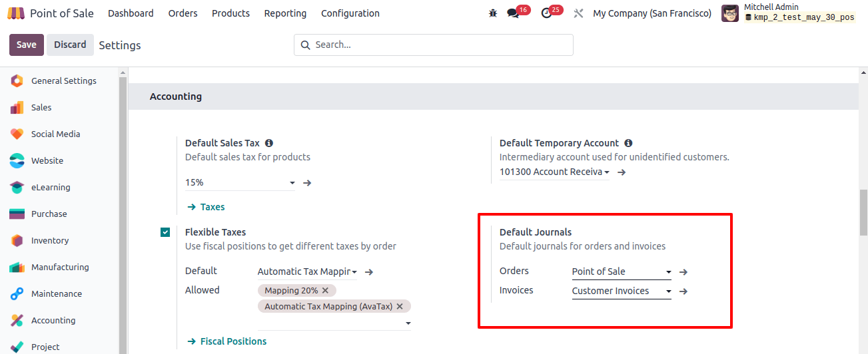Screen dimensions: 868x354
Task: Click the Social Media heart icon
Action: pos(17,134)
